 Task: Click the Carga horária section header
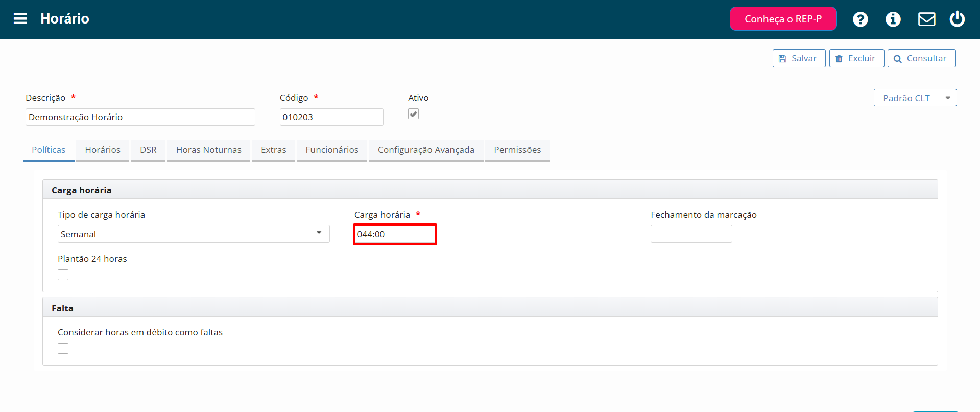tap(490, 190)
